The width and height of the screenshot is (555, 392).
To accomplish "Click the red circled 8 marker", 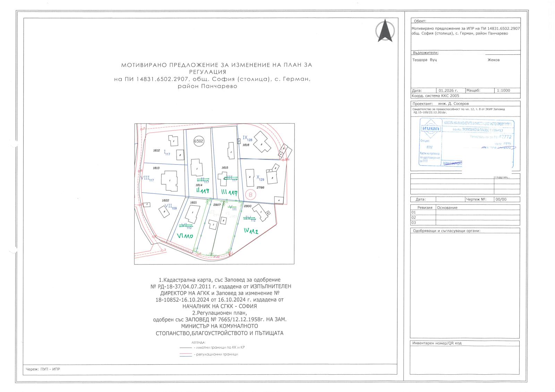I will 250,194.
